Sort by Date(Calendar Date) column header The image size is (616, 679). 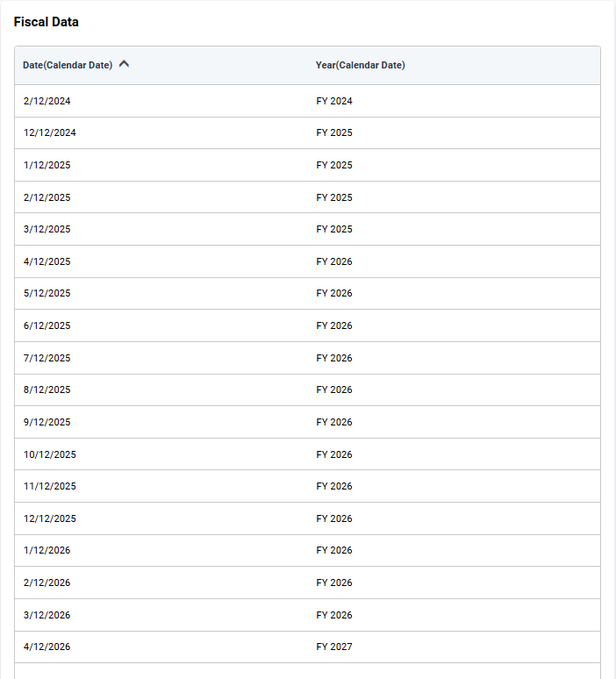pos(68,65)
